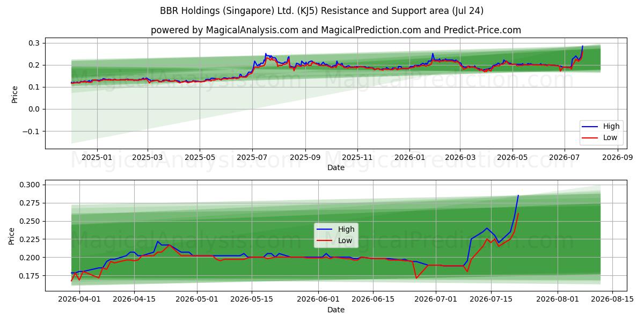Click the '2026-06-01' tick label
This screenshot has height=322, width=644.
[x=318, y=299]
